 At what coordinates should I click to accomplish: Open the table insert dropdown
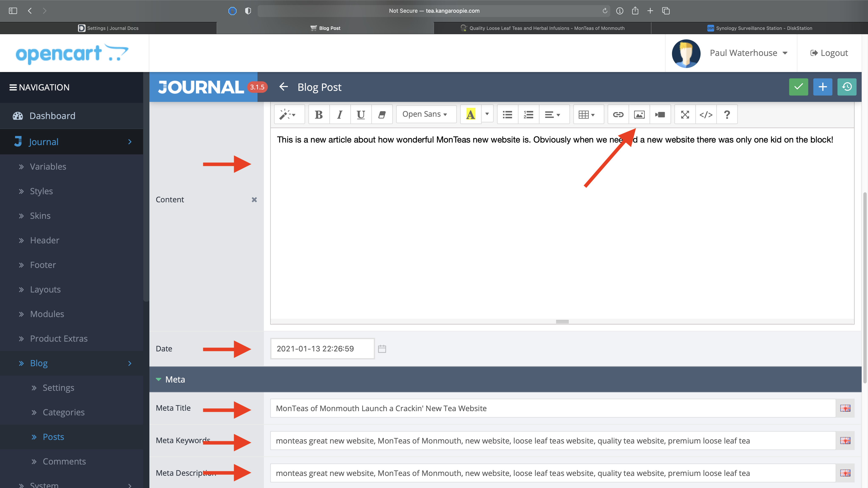pyautogui.click(x=587, y=115)
